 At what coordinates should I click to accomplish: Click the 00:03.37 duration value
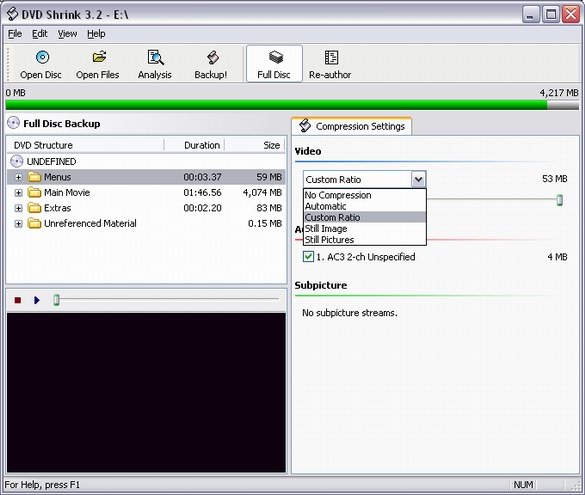point(202,177)
